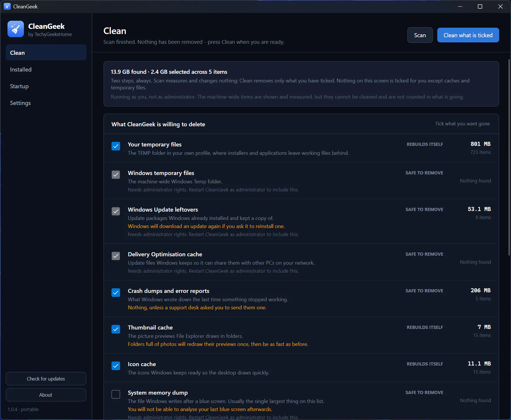The width and height of the screenshot is (511, 420).
Task: Click '5 items' count
Action: coord(483,299)
